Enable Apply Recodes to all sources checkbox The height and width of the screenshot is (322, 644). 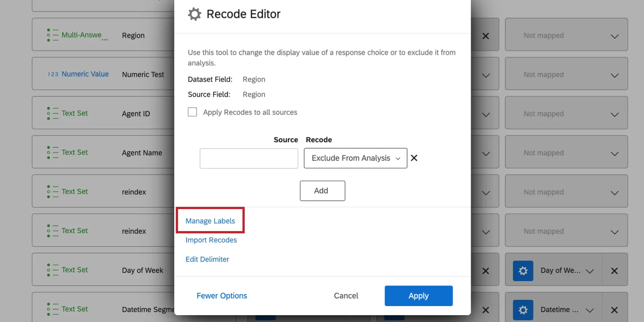coord(192,112)
